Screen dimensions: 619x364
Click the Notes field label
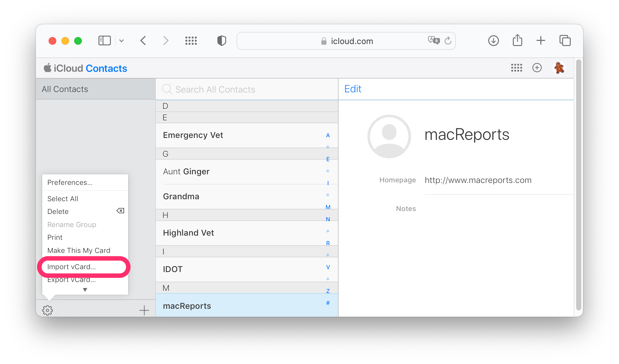click(x=406, y=209)
